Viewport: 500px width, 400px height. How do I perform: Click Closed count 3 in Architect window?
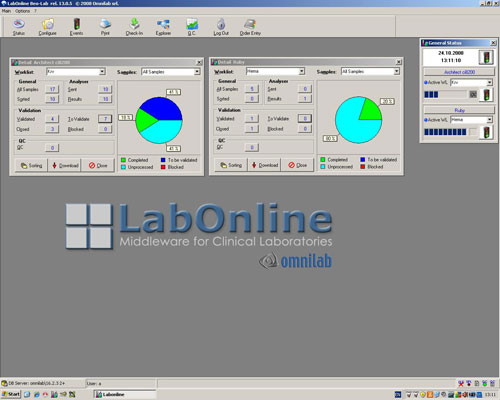pos(52,129)
